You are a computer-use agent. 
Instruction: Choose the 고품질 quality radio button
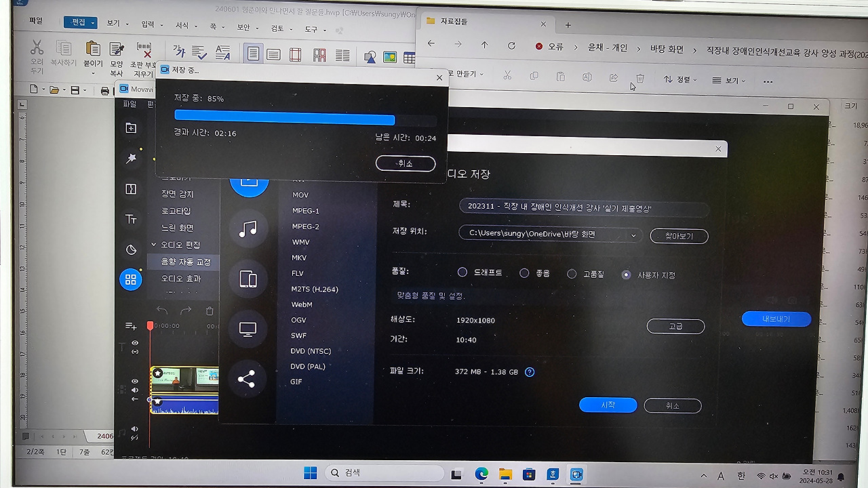coord(572,273)
